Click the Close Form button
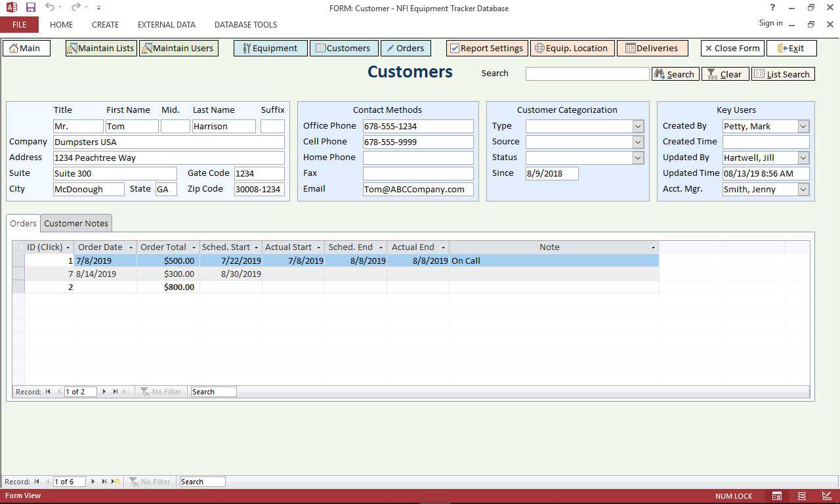 [x=732, y=49]
